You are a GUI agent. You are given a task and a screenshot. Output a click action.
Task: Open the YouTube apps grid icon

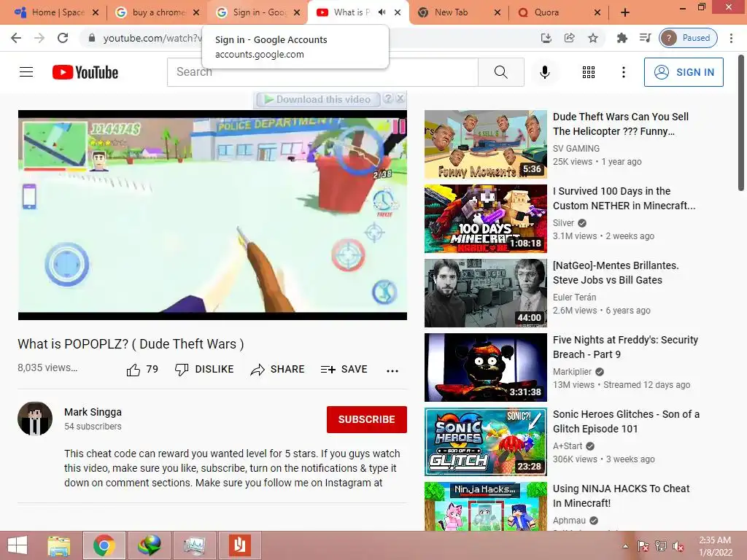click(x=589, y=72)
